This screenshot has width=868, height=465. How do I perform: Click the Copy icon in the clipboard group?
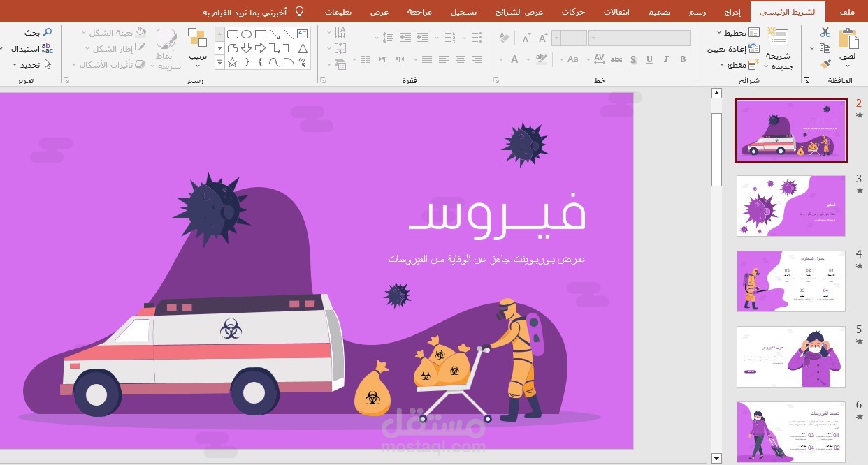tap(825, 48)
